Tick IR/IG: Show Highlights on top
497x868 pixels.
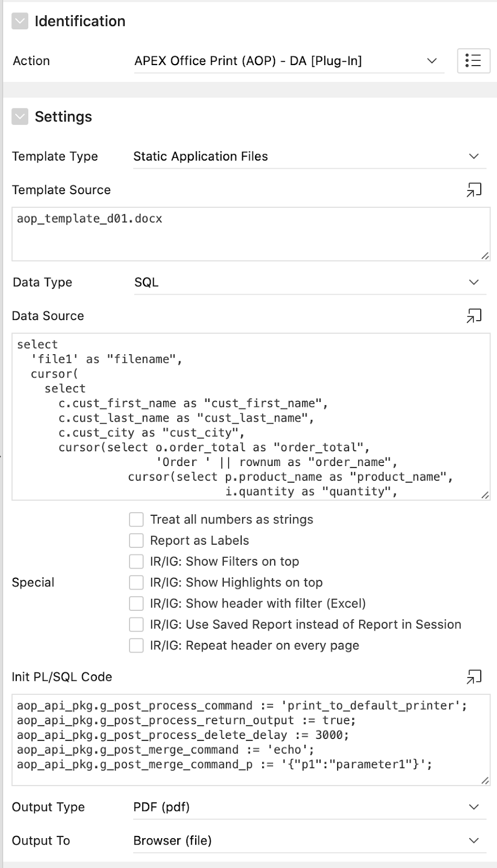136,583
